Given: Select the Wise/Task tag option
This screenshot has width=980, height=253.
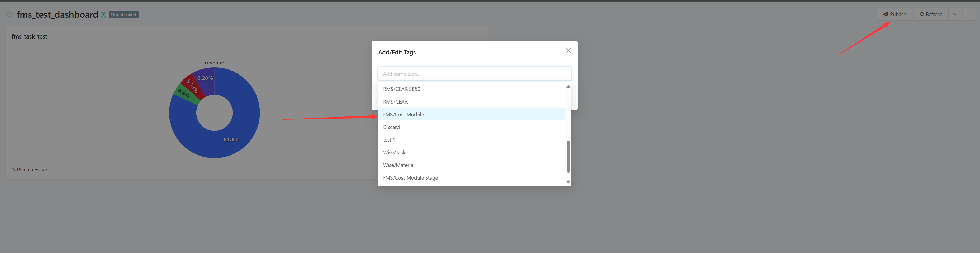Looking at the screenshot, I should pos(394,152).
